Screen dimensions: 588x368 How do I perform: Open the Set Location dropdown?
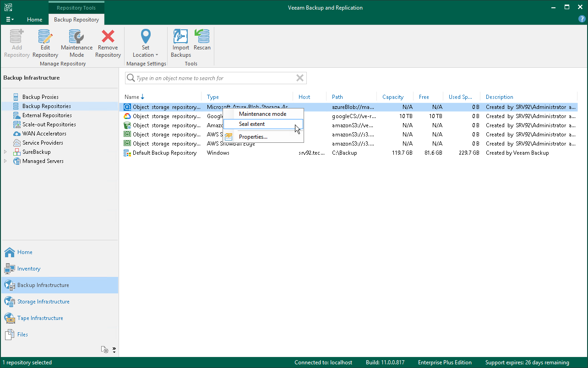[x=145, y=43]
